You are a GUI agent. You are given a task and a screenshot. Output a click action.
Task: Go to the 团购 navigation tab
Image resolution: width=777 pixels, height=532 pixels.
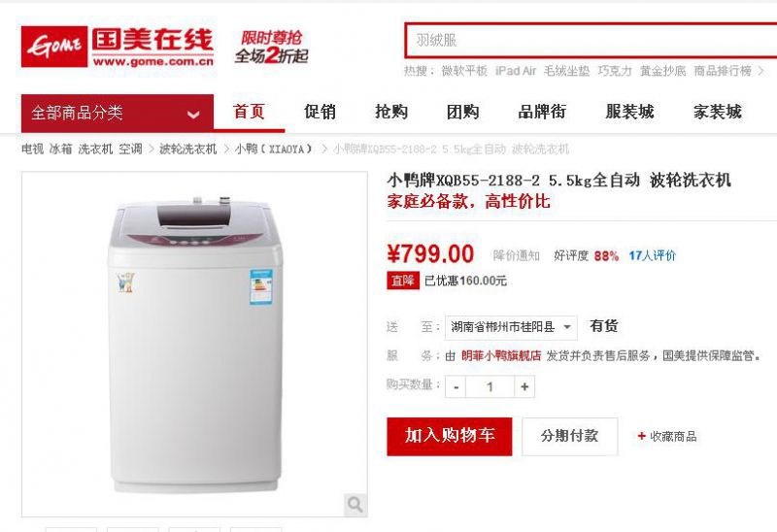[463, 112]
